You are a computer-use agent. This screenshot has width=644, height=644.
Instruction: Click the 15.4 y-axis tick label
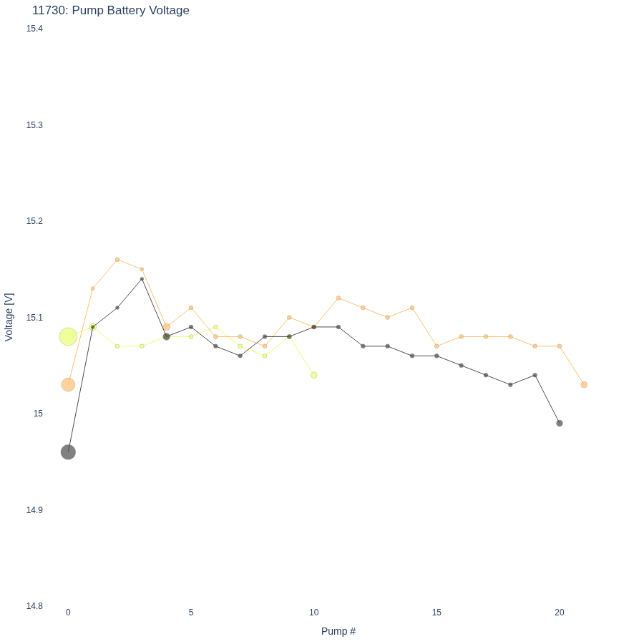pyautogui.click(x=34, y=29)
